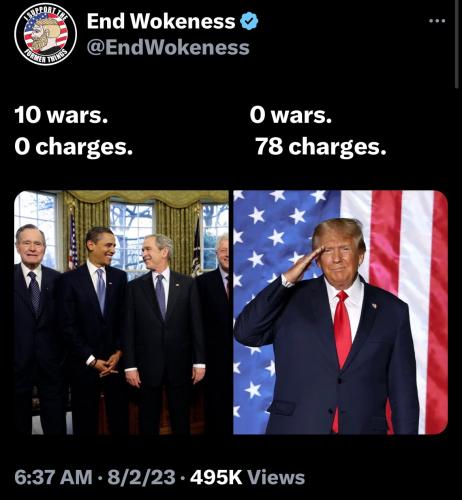Click the 6:37 AM timestamp
The image size is (462, 500).
pos(53,477)
